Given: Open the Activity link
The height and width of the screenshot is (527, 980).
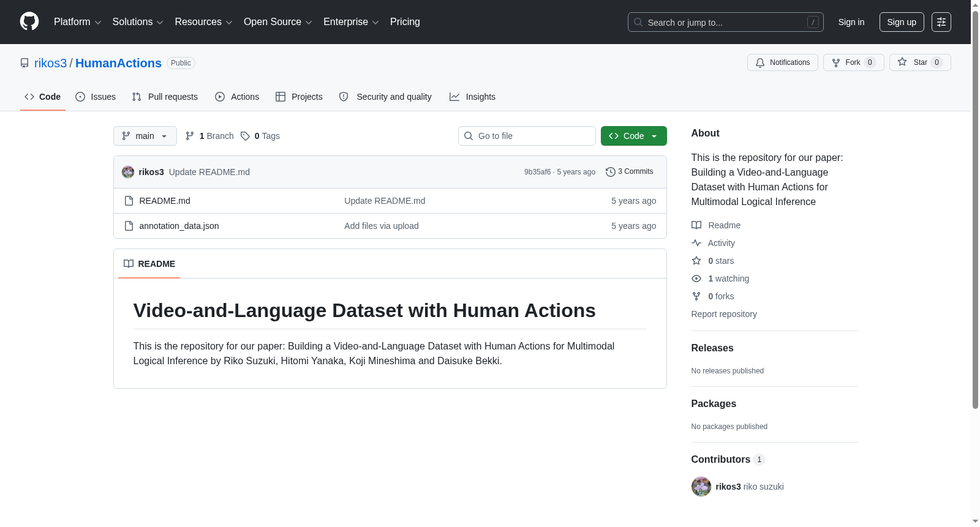Looking at the screenshot, I should pyautogui.click(x=713, y=243).
